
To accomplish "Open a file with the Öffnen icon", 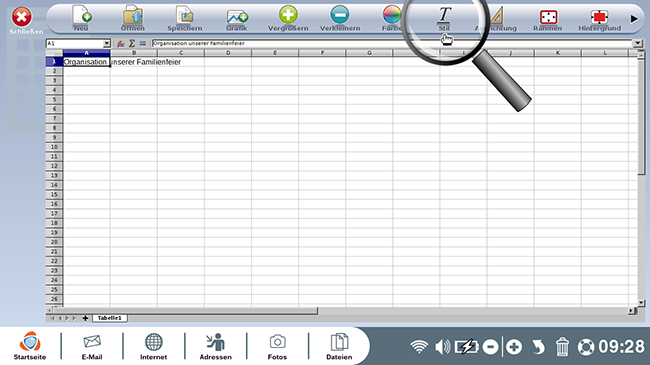I will pyautogui.click(x=133, y=17).
